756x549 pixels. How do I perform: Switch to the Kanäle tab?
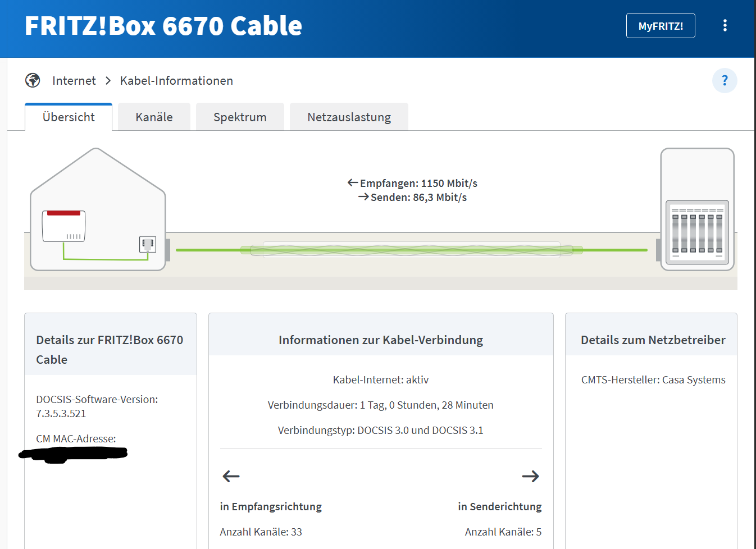coord(154,117)
